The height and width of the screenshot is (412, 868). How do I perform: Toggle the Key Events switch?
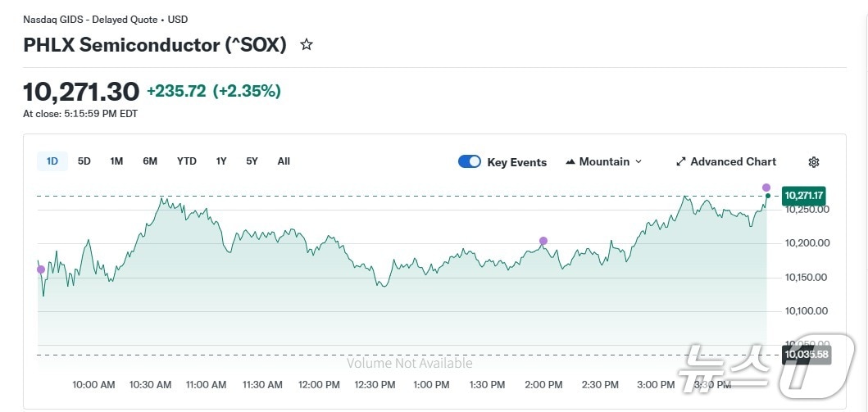pos(470,161)
